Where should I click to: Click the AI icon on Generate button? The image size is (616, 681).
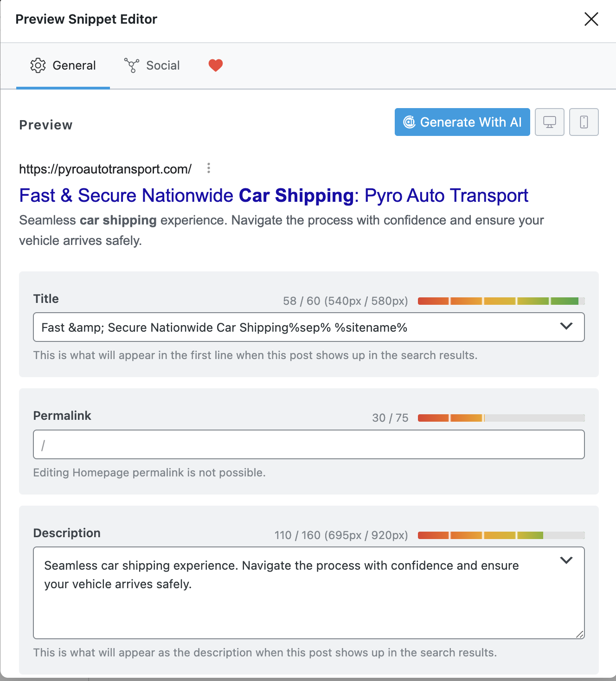point(409,122)
